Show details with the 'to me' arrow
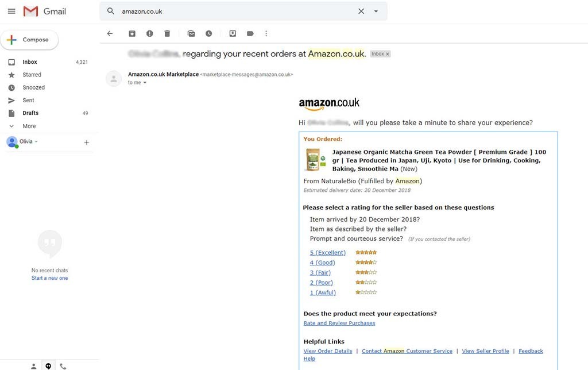The image size is (588, 370). pyautogui.click(x=145, y=83)
